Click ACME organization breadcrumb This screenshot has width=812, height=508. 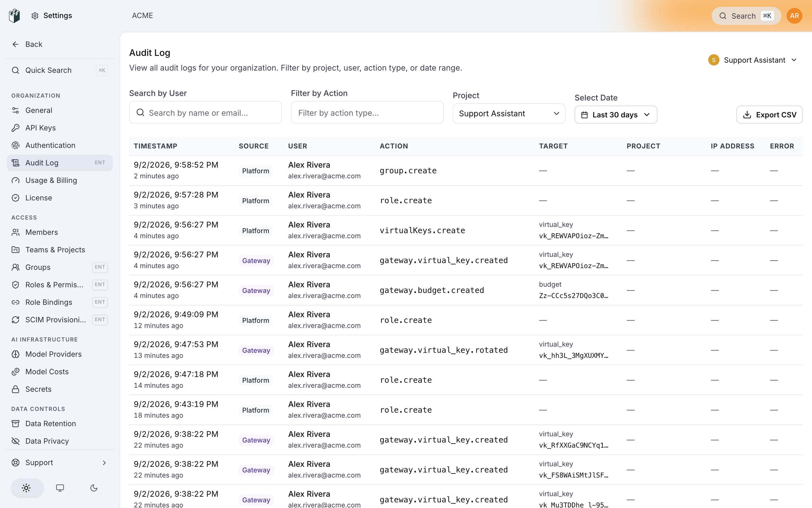click(142, 16)
